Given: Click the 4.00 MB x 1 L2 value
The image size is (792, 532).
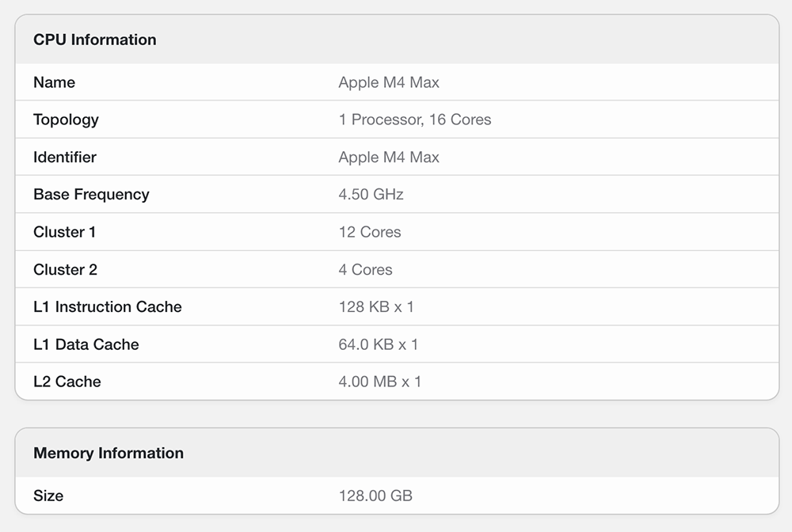Looking at the screenshot, I should (x=379, y=382).
